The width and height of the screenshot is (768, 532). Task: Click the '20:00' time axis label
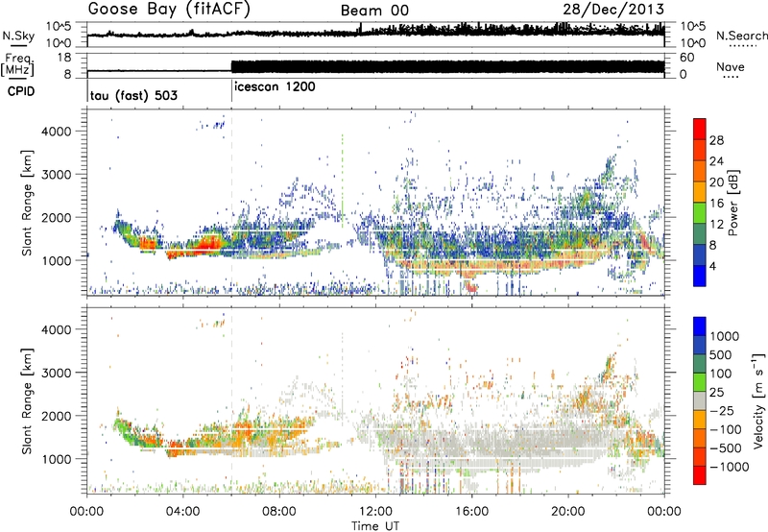tap(568, 512)
